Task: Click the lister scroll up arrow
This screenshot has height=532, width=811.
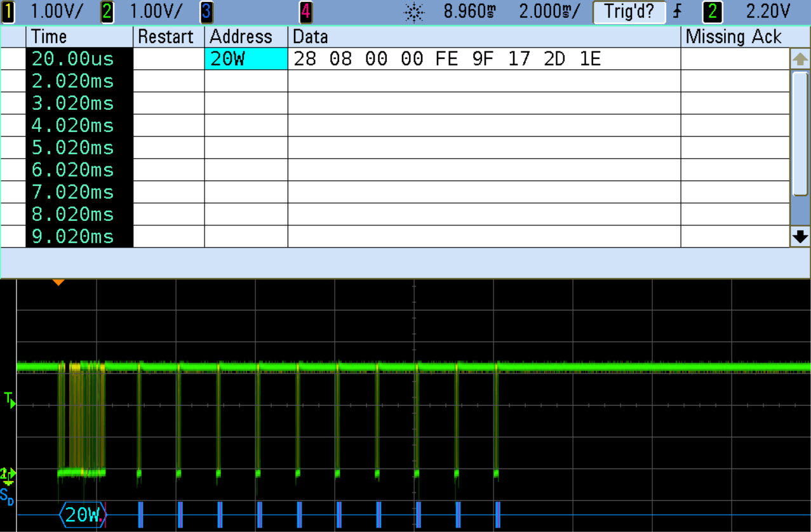Action: 800,59
